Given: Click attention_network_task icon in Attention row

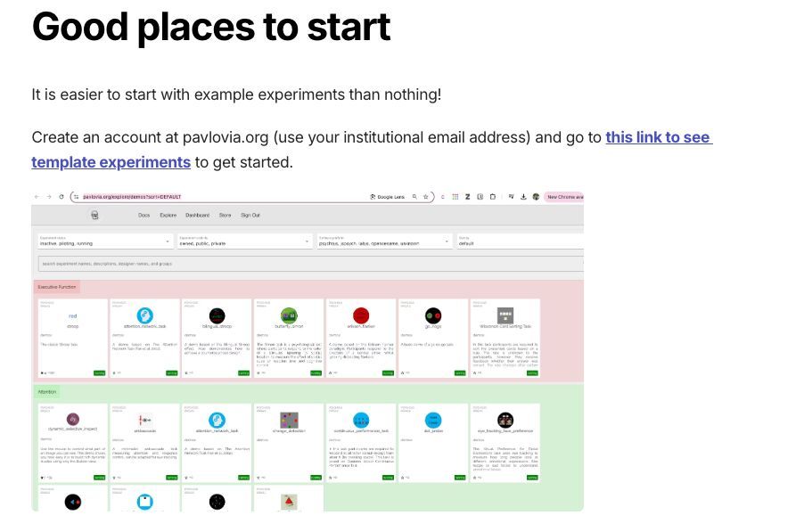Looking at the screenshot, I should [217, 421].
